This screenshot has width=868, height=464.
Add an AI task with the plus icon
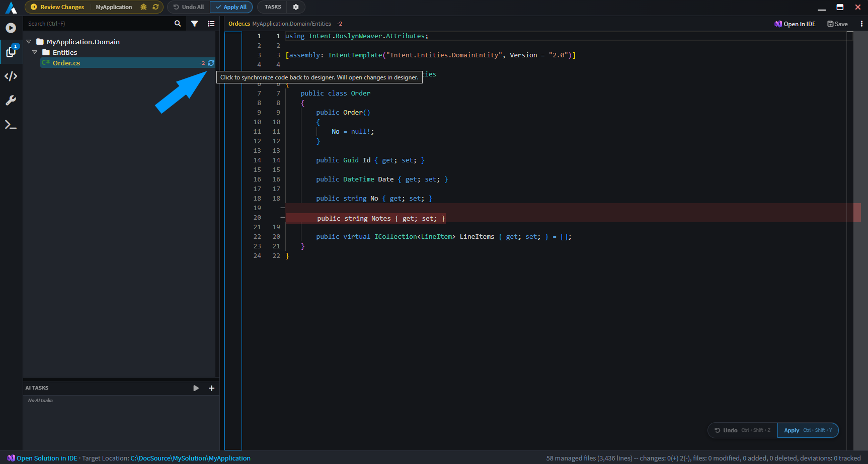click(x=212, y=388)
